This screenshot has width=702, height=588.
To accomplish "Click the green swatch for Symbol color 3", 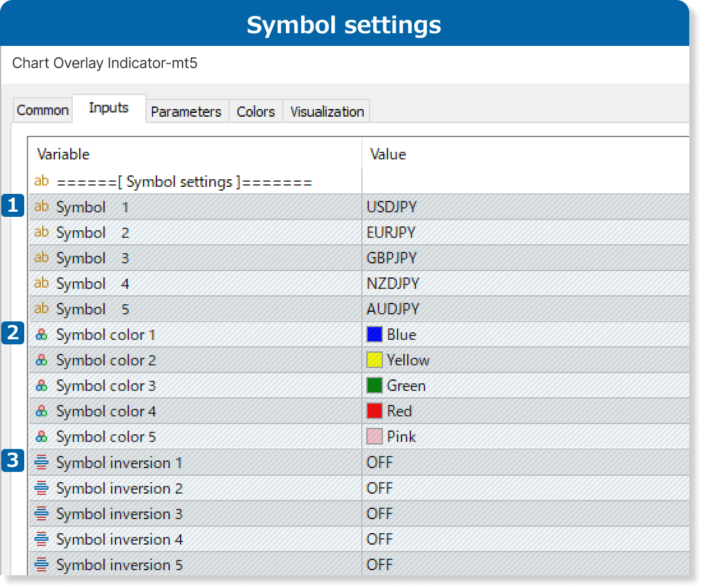I will click(374, 385).
